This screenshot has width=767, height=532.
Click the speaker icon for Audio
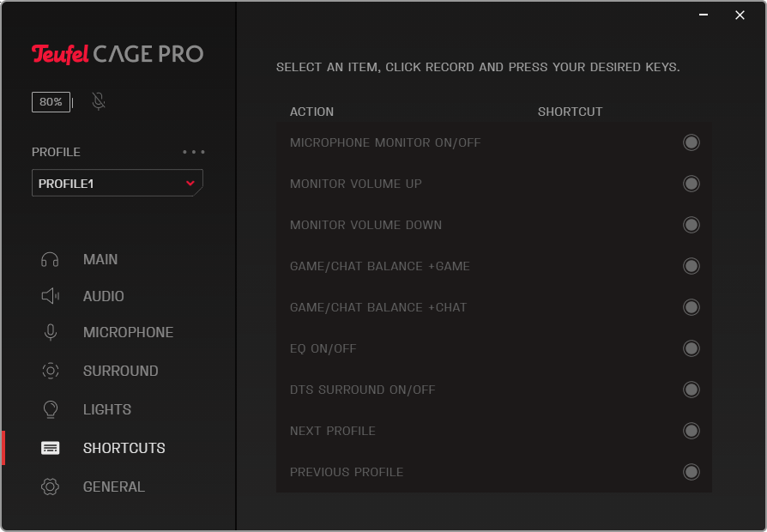pyautogui.click(x=50, y=296)
